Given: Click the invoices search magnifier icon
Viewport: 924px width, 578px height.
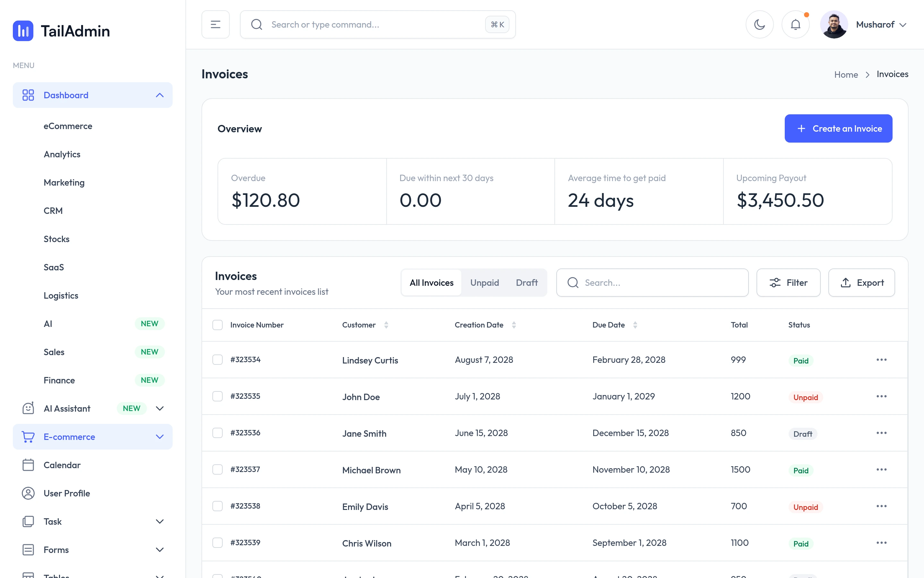Looking at the screenshot, I should [573, 283].
